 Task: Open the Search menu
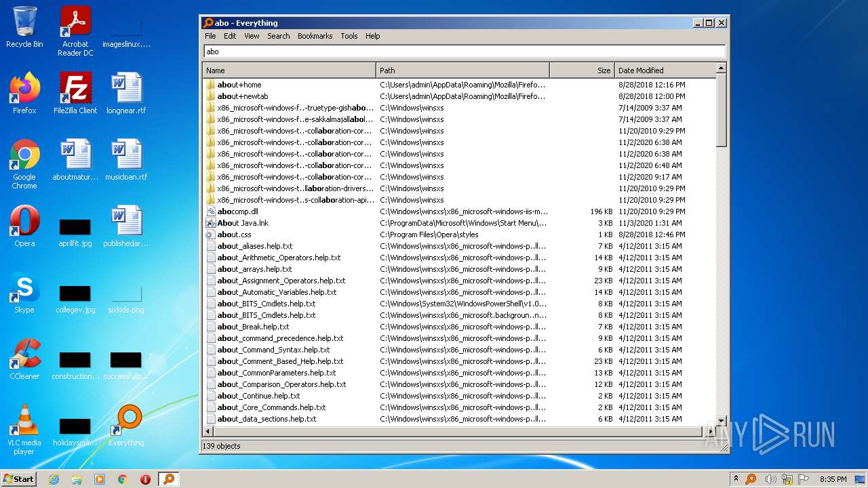tap(278, 36)
